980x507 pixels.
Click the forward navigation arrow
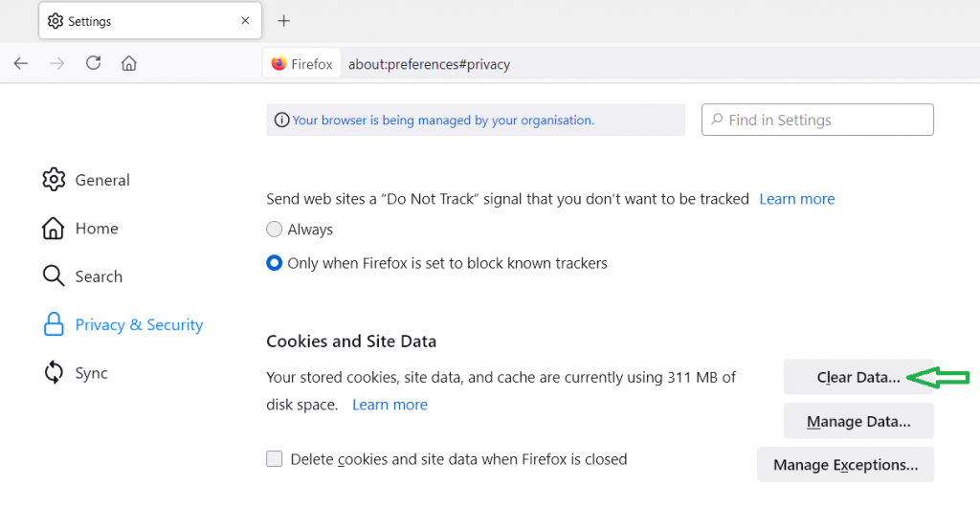(57, 63)
